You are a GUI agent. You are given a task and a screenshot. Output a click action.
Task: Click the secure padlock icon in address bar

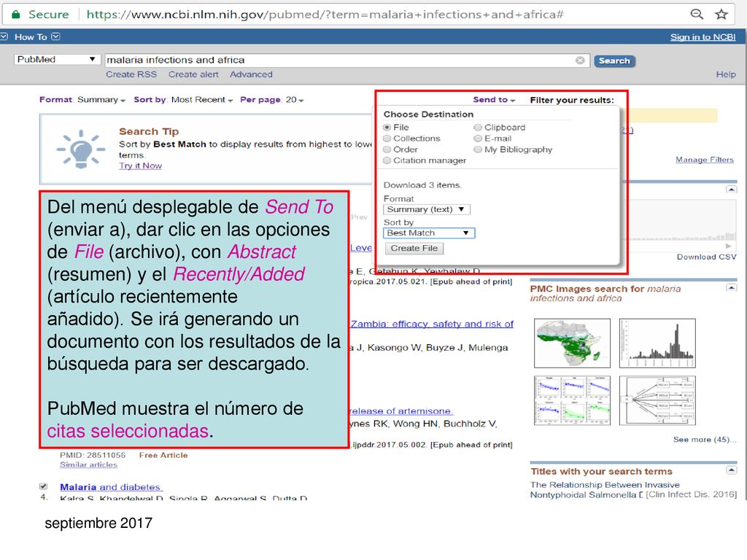pyautogui.click(x=16, y=15)
